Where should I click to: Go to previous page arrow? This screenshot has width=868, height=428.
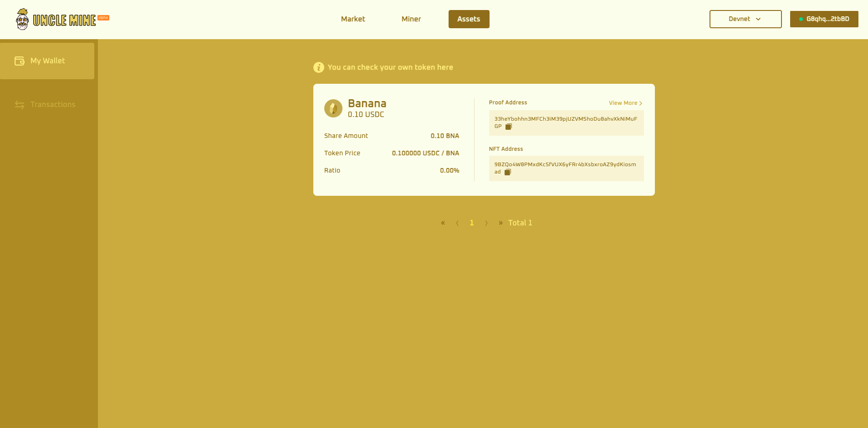pos(457,223)
